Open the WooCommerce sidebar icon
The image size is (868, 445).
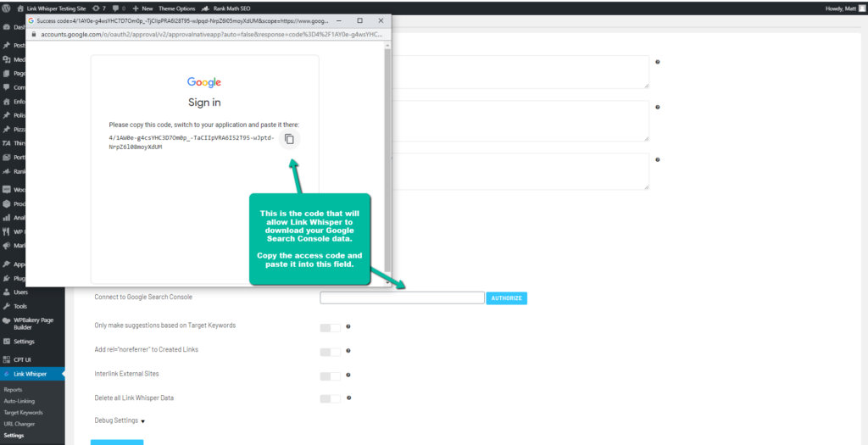(7, 189)
